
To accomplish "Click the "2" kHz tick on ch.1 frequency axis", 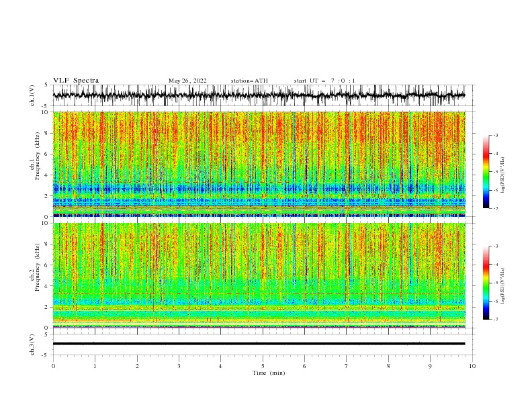I will point(48,196).
